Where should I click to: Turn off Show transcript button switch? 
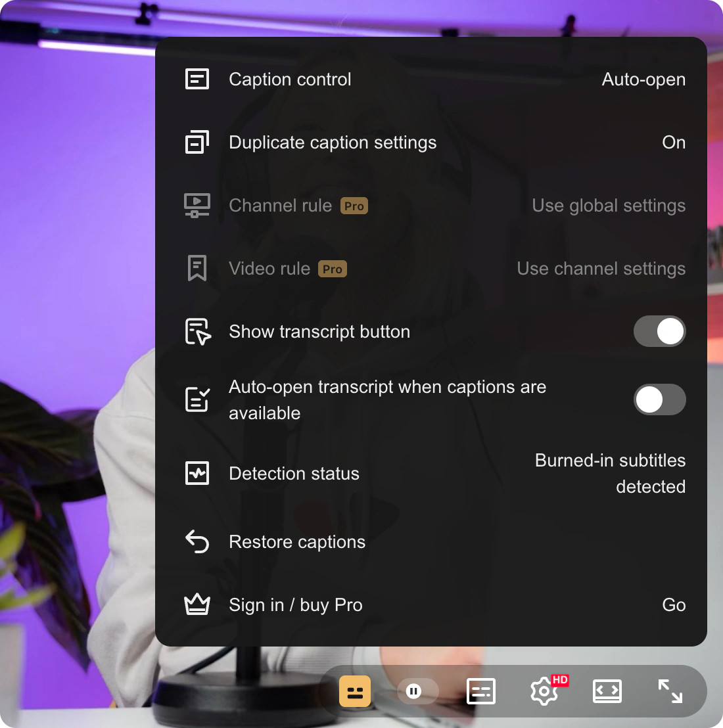click(x=659, y=332)
